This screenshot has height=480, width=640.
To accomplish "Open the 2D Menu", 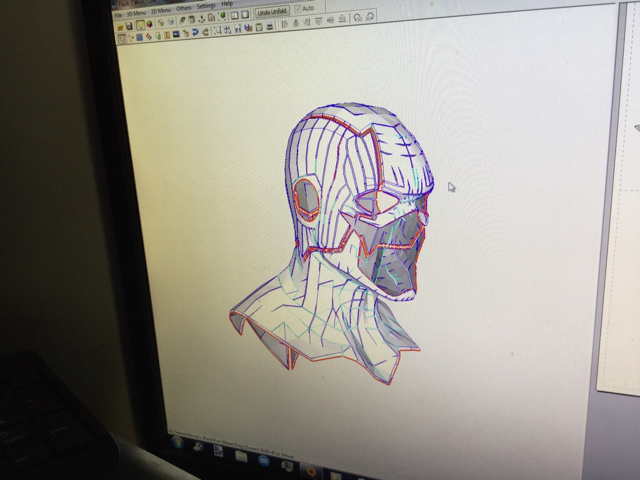I will click(161, 11).
